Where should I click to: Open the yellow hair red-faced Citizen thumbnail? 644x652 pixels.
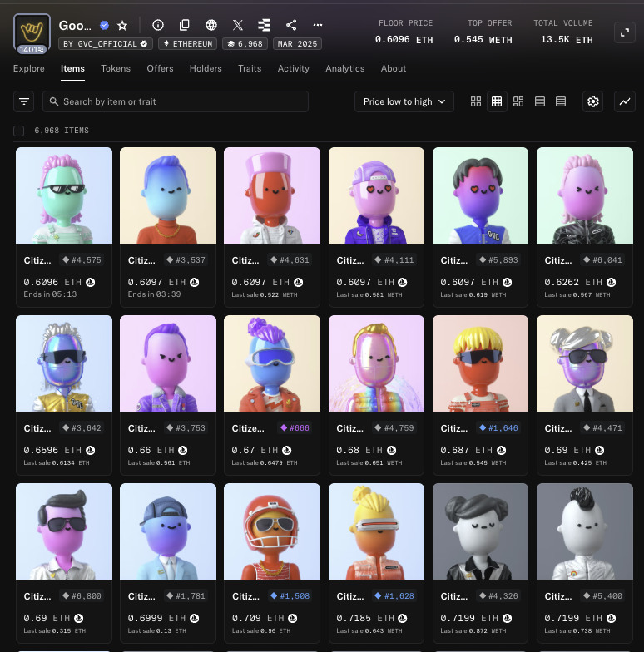click(481, 363)
